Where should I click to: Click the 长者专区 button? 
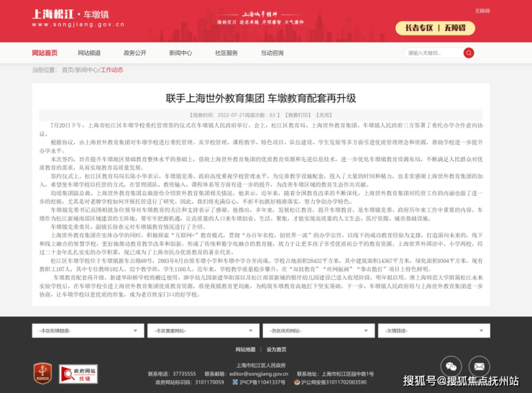tap(419, 28)
